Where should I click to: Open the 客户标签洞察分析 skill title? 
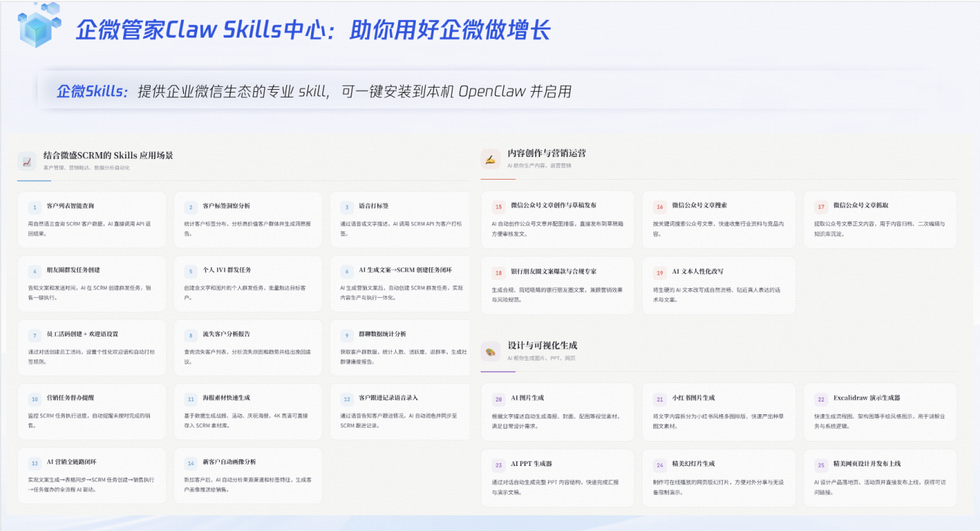226,206
